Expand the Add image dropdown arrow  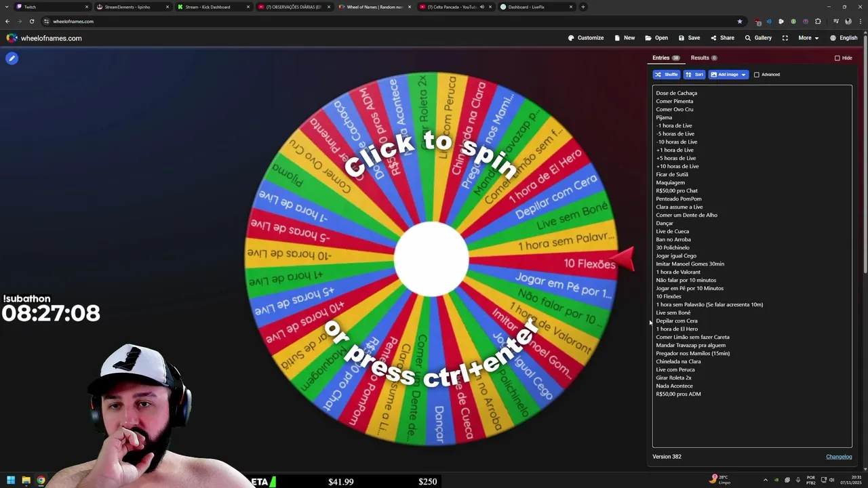pos(743,75)
